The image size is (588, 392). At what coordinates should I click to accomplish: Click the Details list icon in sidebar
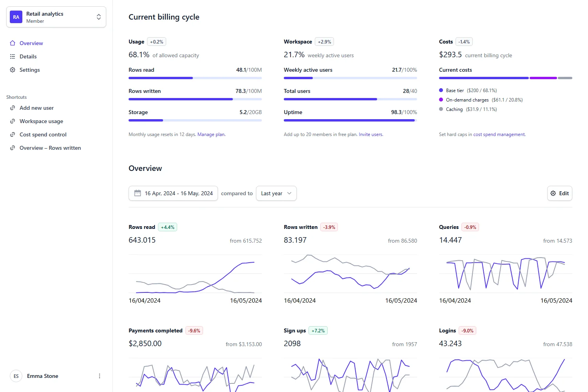click(x=13, y=56)
